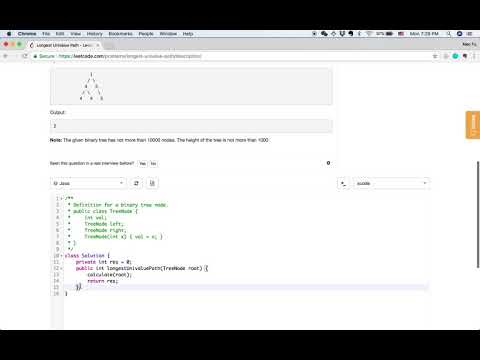The height and width of the screenshot is (360, 480).
Task: Click the clipboard icon next to language selector
Action: click(x=152, y=183)
